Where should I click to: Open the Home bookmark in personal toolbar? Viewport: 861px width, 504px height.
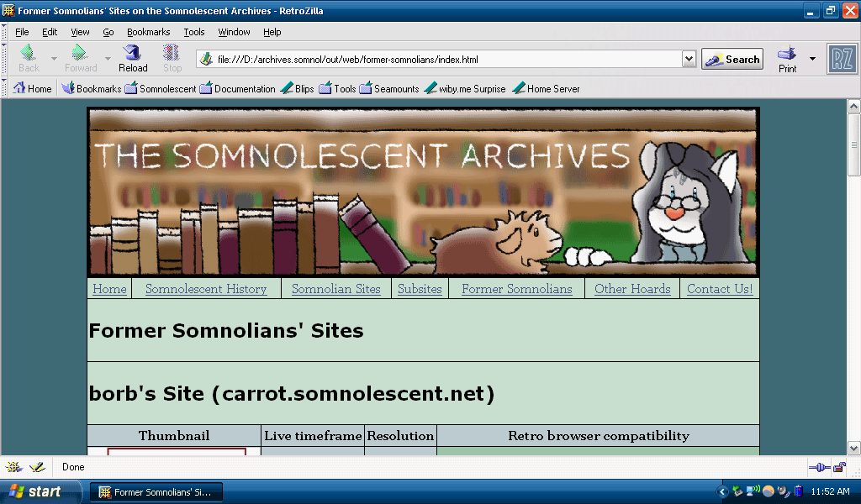(32, 88)
